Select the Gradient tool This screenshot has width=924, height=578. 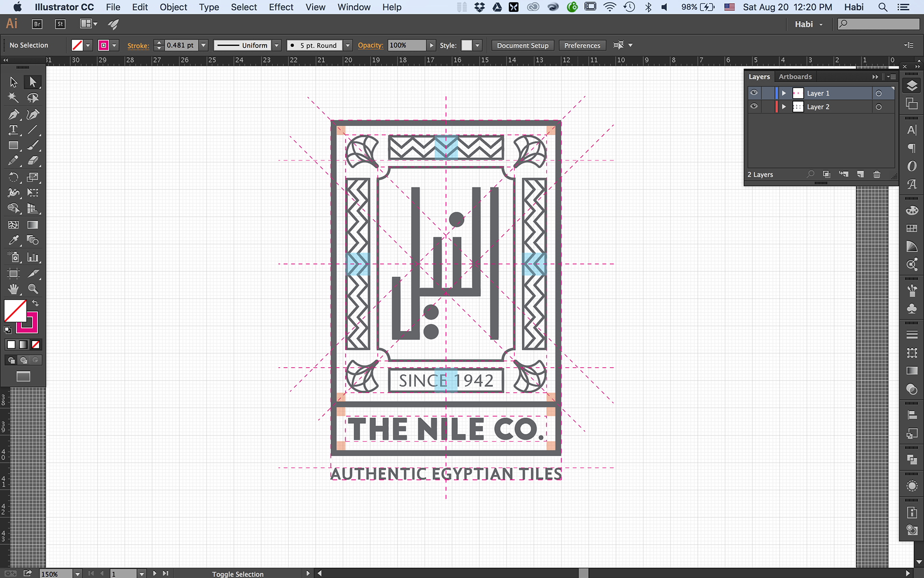[x=33, y=224]
